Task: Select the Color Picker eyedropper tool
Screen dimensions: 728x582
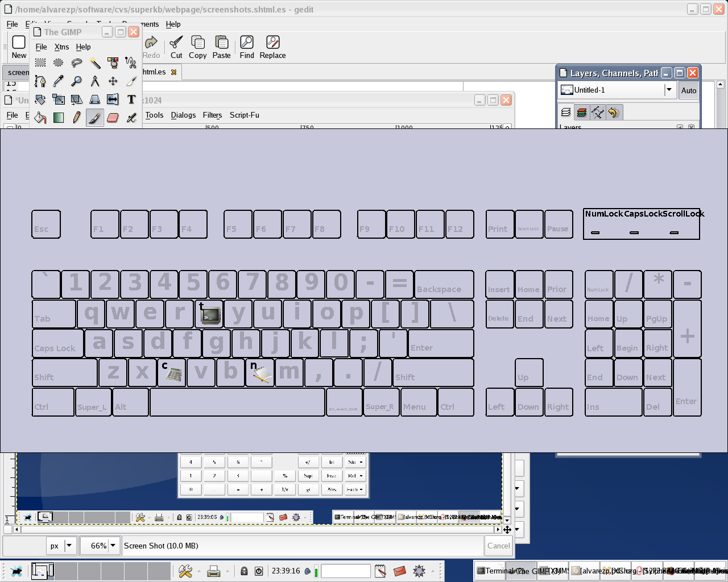Action: (x=59, y=81)
